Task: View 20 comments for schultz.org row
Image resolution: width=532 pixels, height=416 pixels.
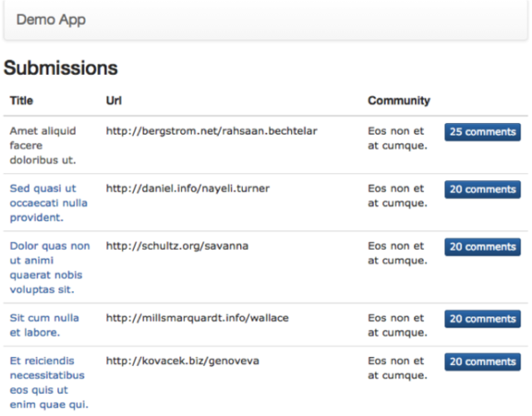Action: pos(482,247)
